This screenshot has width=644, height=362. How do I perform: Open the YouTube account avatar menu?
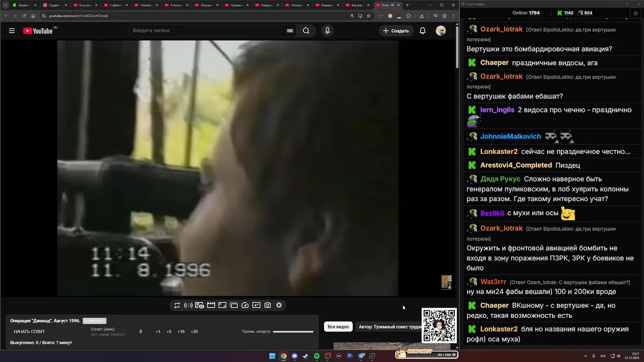441,31
